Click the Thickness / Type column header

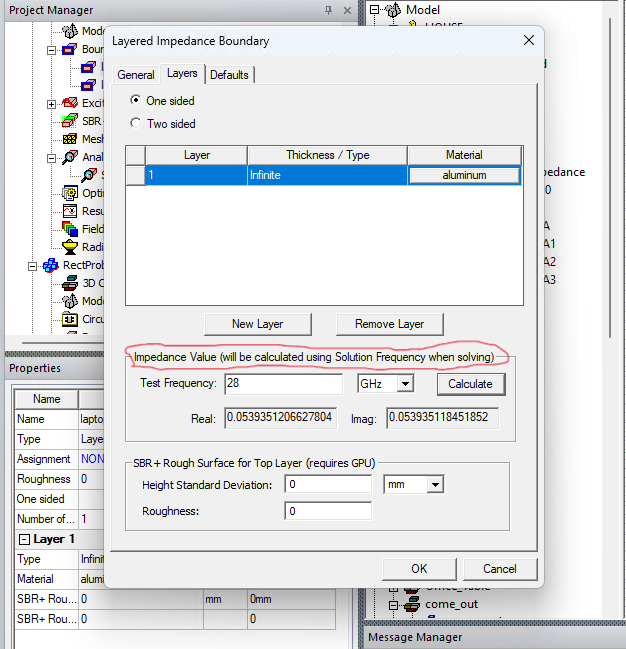(327, 155)
